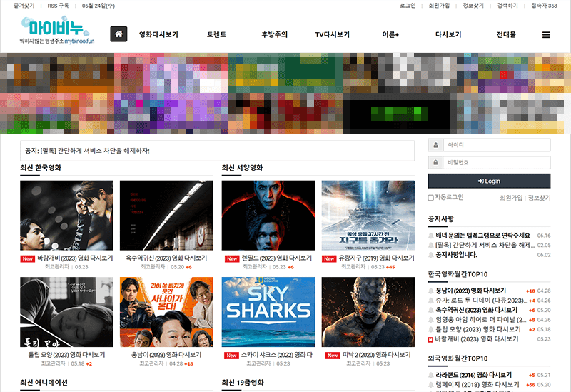Image resolution: width=571 pixels, height=392 pixels.
Task: Click the New badge on 유랑지구 (2019)
Action: pos(329,258)
